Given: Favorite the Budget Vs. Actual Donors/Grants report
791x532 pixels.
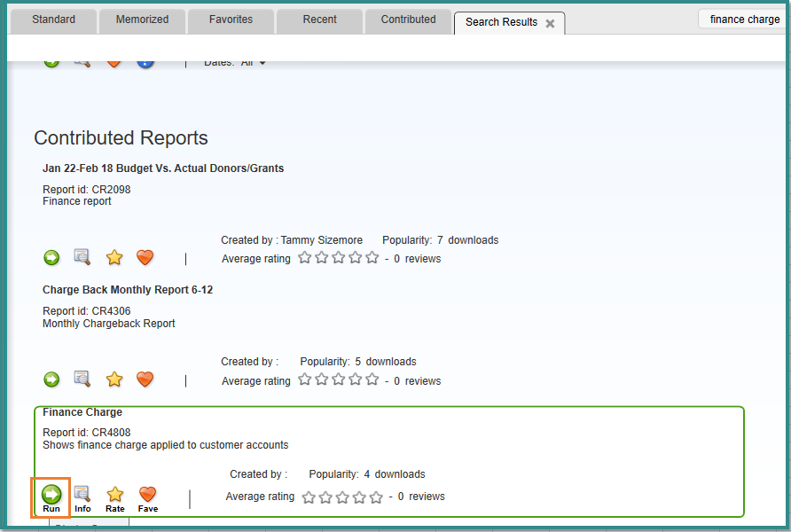Looking at the screenshot, I should tap(145, 258).
